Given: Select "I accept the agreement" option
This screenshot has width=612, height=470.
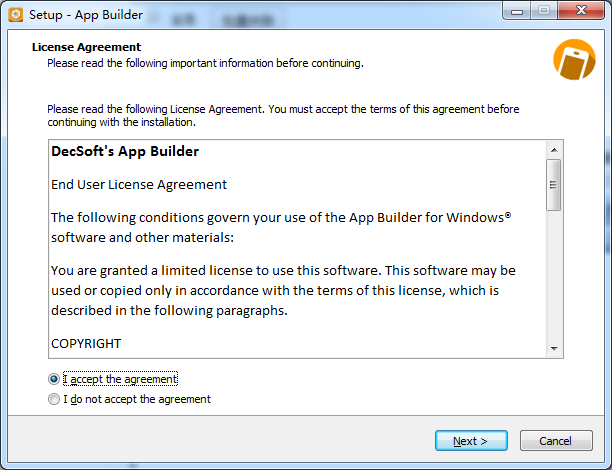Looking at the screenshot, I should (x=54, y=379).
